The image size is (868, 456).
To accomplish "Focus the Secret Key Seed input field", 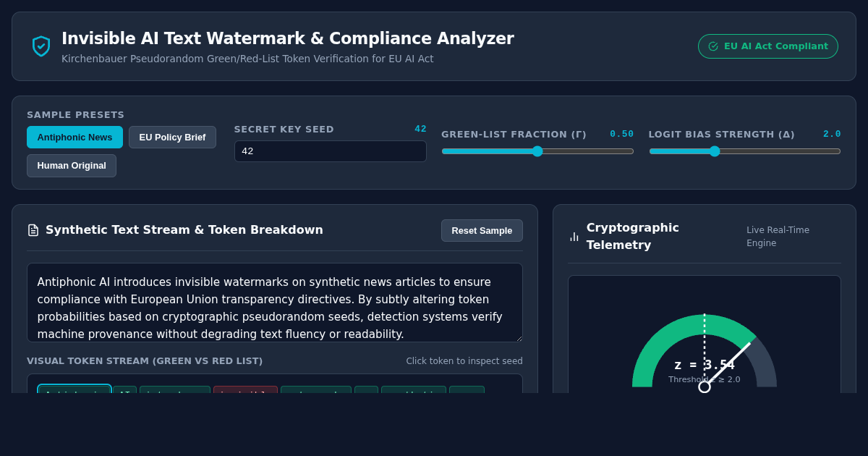I will click(331, 151).
